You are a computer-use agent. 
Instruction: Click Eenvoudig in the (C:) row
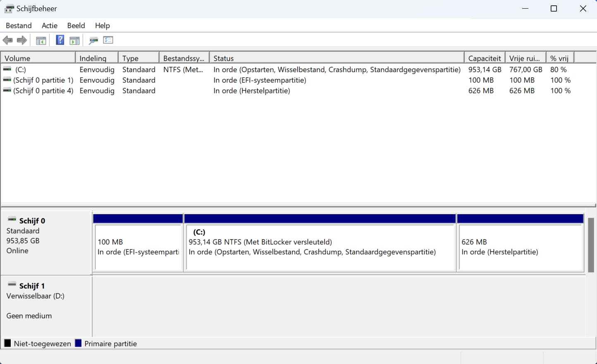point(97,69)
